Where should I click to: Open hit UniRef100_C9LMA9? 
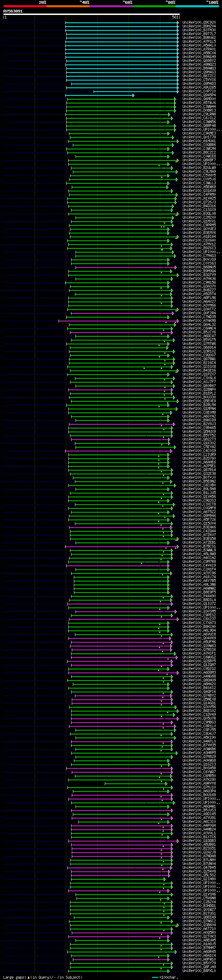tap(199, 172)
